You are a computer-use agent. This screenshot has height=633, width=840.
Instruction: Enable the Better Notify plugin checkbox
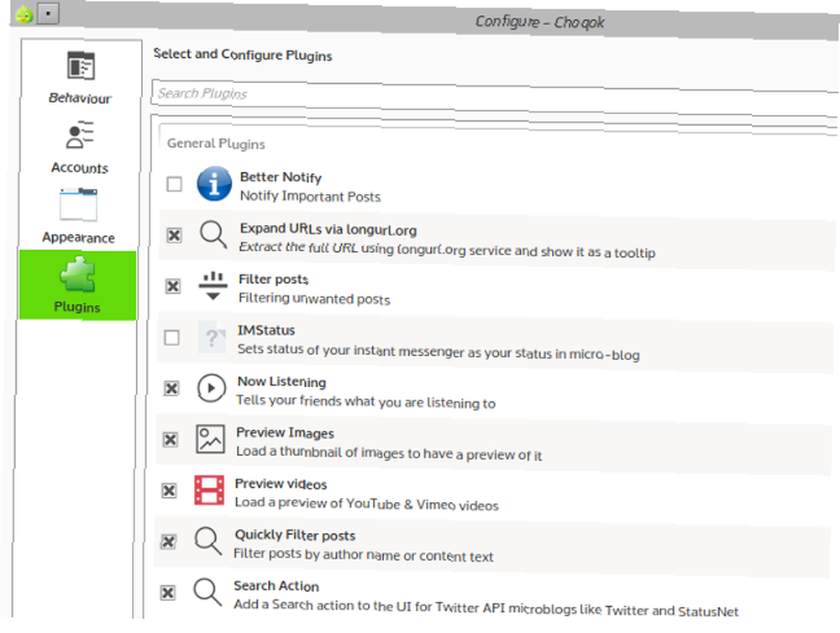pyautogui.click(x=174, y=184)
